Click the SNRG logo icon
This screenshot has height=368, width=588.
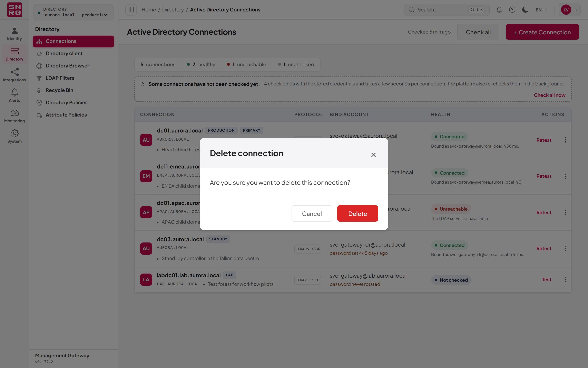[x=14, y=10]
